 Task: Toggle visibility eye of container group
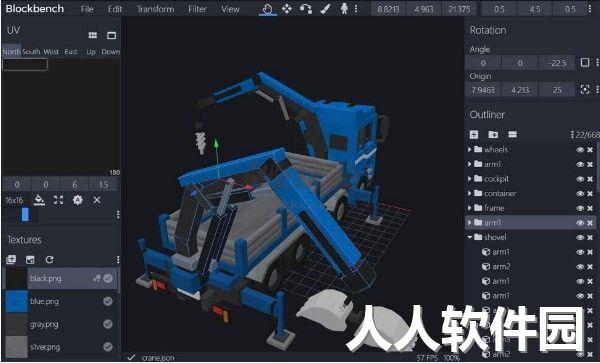click(x=580, y=193)
